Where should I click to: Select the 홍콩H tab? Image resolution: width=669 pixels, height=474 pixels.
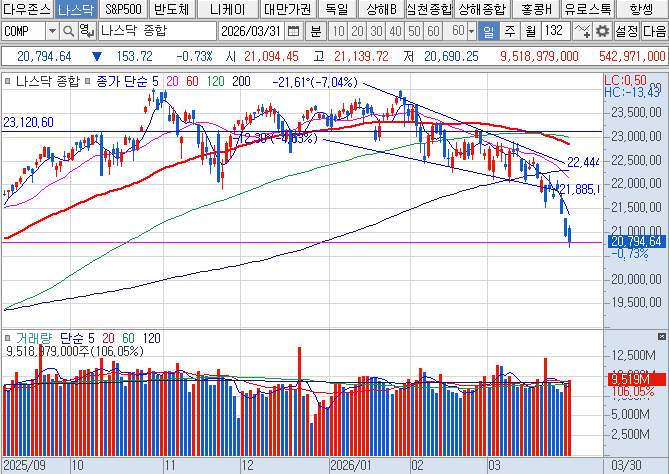point(536,9)
